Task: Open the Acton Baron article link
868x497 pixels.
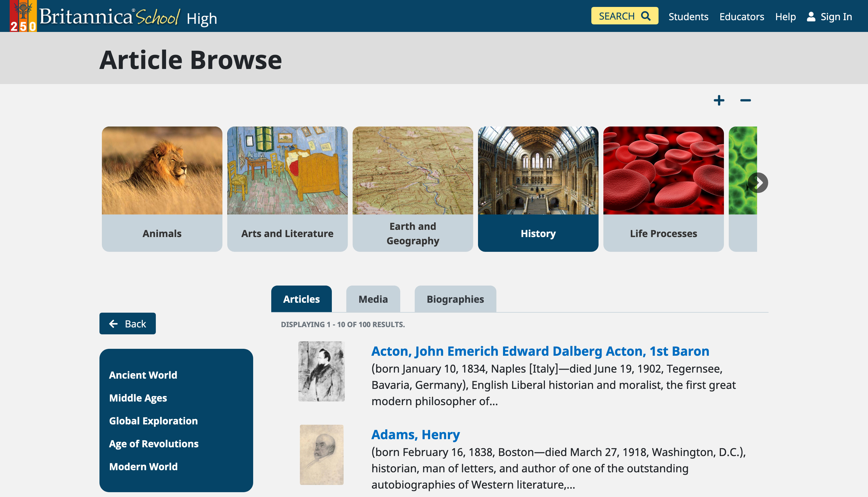Action: [540, 351]
